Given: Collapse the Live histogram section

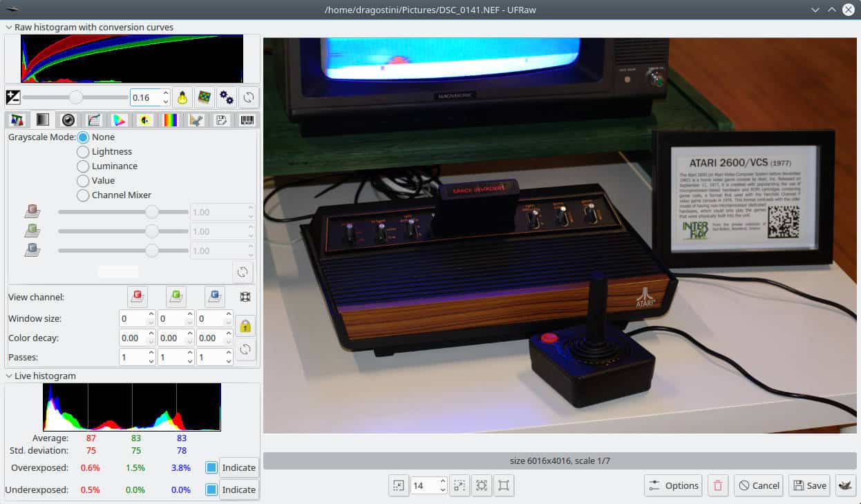Looking at the screenshot, I should pyautogui.click(x=9, y=376).
